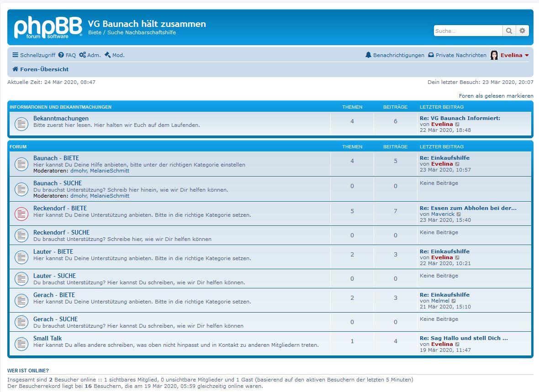Open the Mod. moderation panel
The image size is (539, 392).
coord(115,55)
